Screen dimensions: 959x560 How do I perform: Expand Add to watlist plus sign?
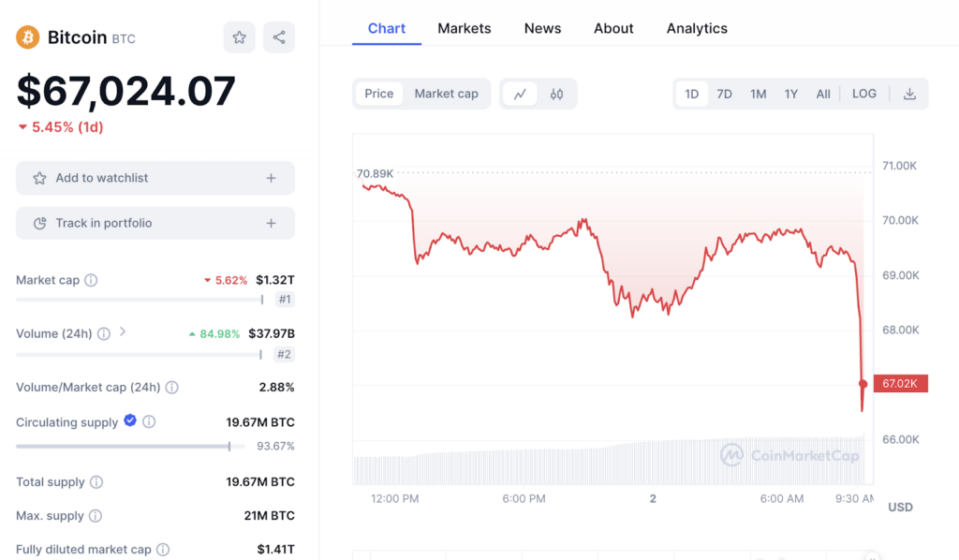pyautogui.click(x=271, y=178)
